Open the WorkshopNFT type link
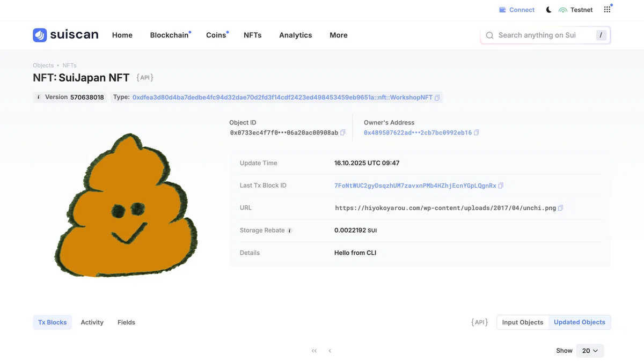 point(282,98)
